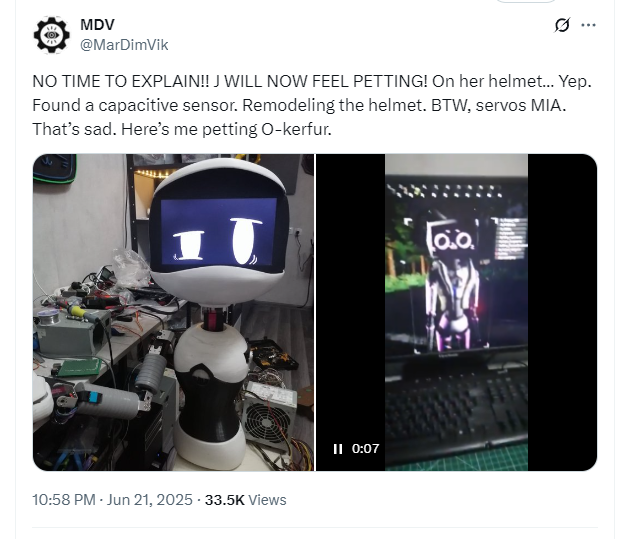This screenshot has height=539, width=636.
Task: Click the robot's glowing eye screen in photo
Action: coord(219,231)
